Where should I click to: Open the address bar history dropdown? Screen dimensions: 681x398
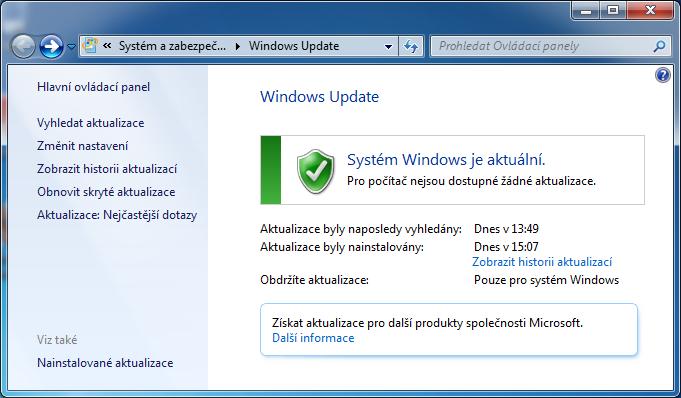(388, 46)
